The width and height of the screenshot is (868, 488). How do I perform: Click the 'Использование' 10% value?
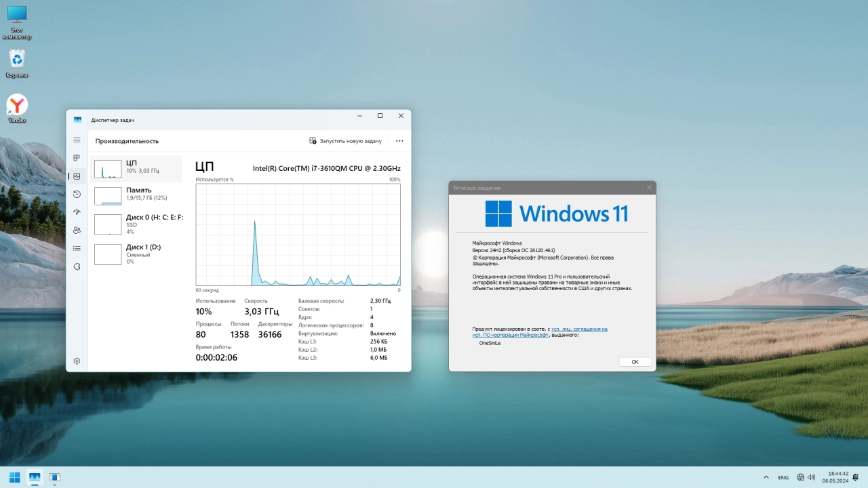[203, 312]
